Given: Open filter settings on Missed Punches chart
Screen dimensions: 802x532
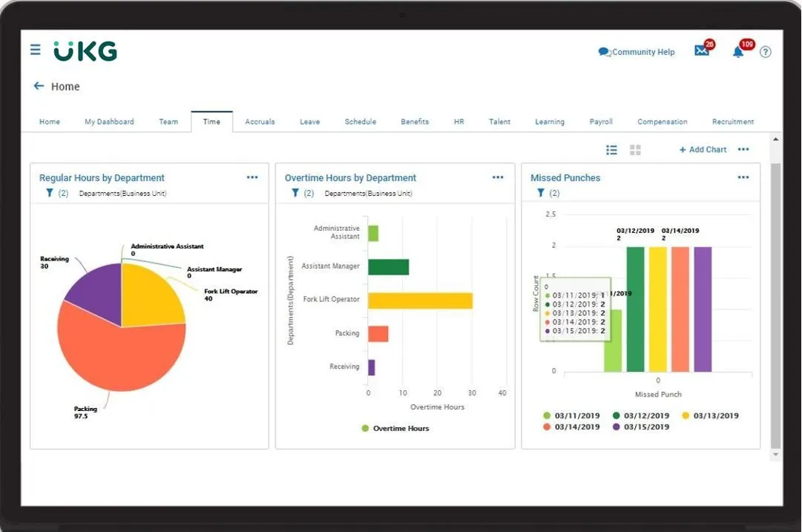Looking at the screenshot, I should coord(540,193).
